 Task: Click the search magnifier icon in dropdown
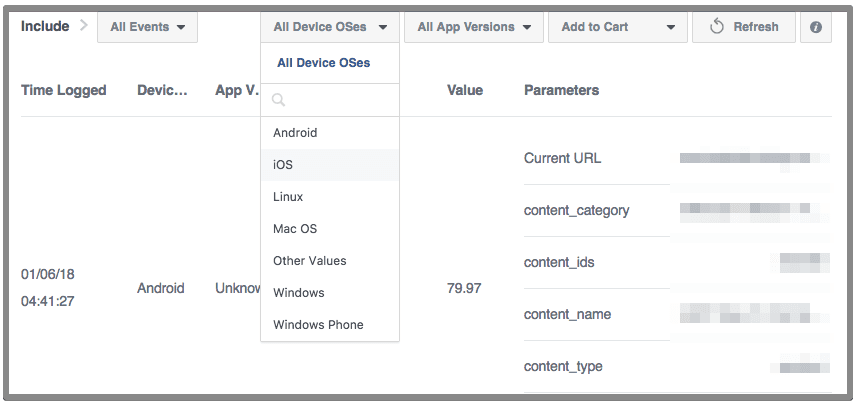click(x=279, y=100)
